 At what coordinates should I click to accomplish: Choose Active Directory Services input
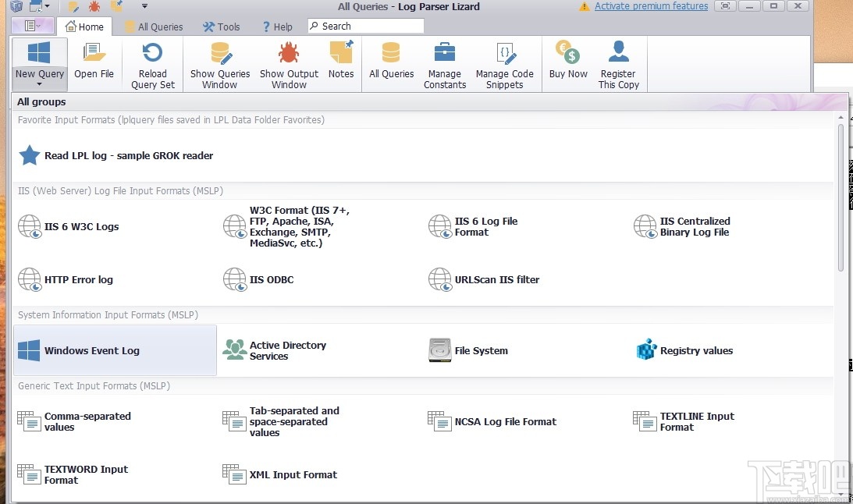(321, 350)
